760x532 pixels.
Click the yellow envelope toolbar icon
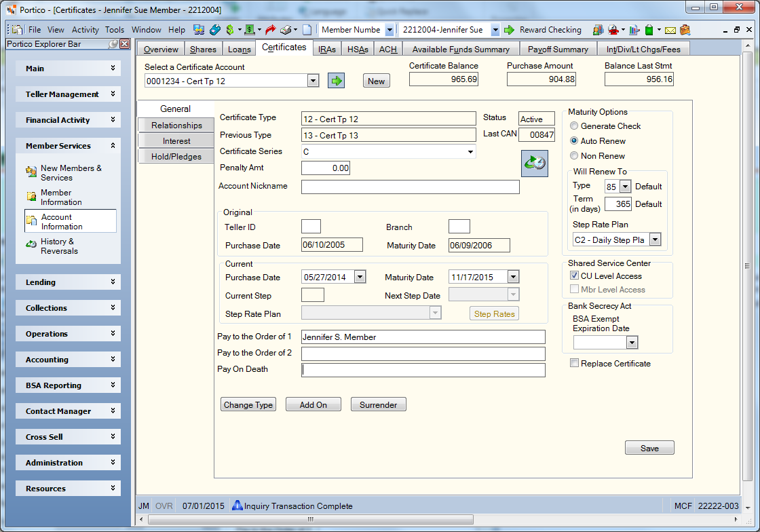(670, 31)
